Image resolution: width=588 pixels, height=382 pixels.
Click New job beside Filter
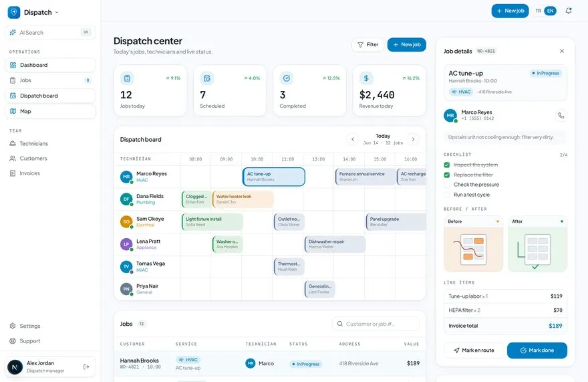pos(406,45)
